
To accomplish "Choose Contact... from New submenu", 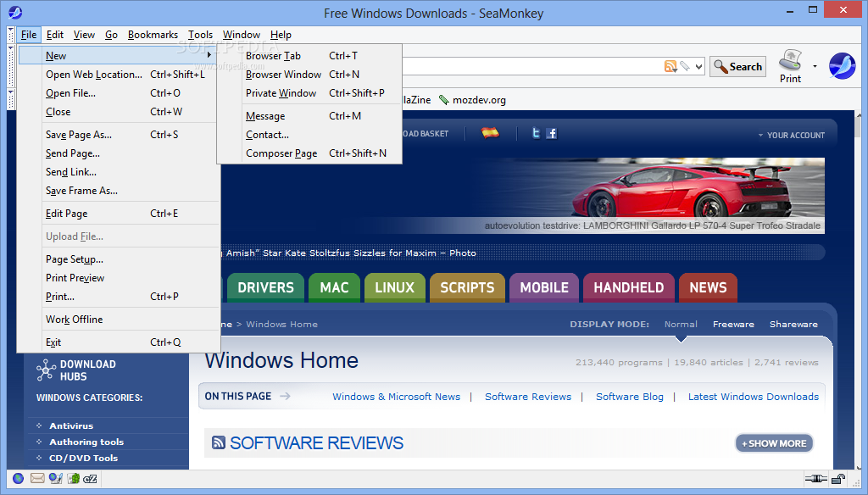I will [x=309, y=135].
